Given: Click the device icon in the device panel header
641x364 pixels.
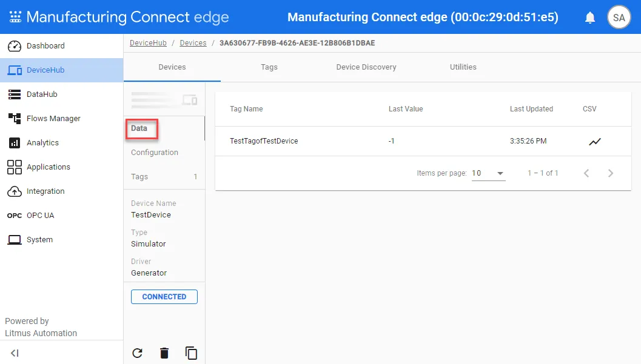Looking at the screenshot, I should (x=190, y=99).
